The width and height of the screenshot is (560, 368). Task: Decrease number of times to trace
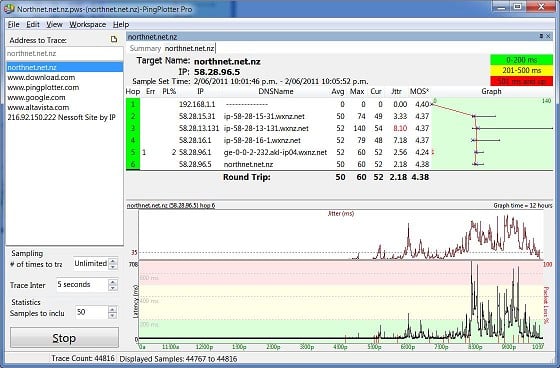pos(113,267)
